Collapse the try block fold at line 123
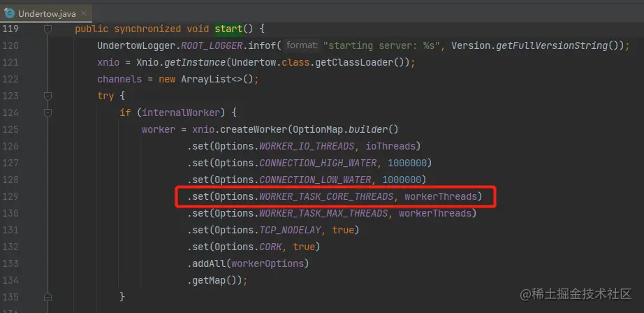Screen dimensions: 644x313 48,96
